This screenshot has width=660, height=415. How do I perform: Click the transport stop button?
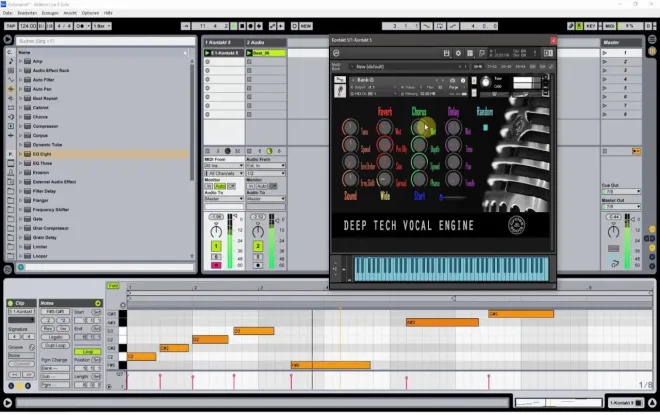242,26
